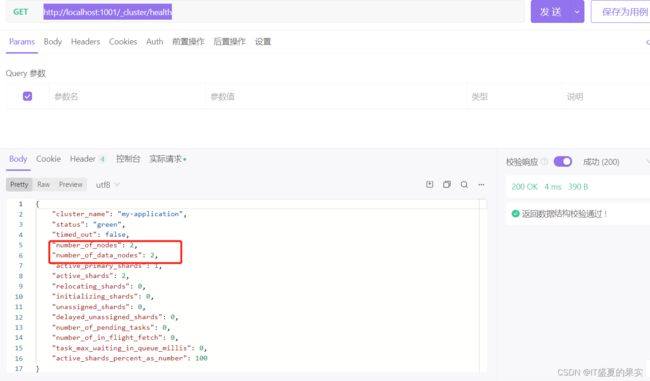This screenshot has width=650, height=381.
Task: Click the "cluster_name" line in response
Action: pos(119,214)
